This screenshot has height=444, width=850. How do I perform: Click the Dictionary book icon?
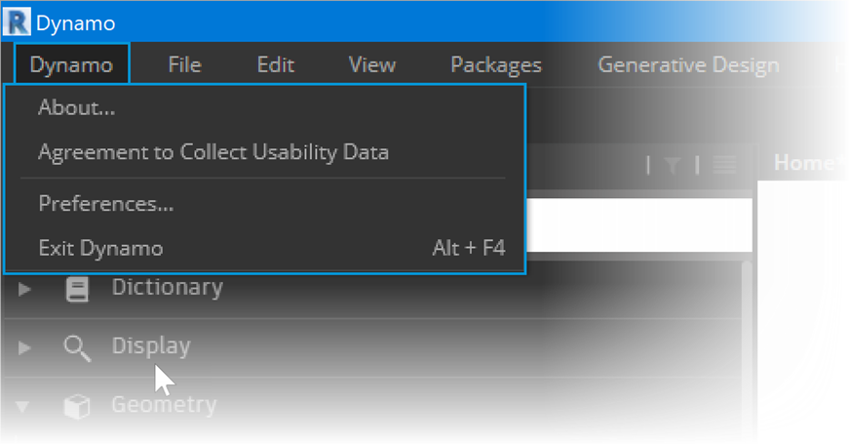[x=77, y=289]
